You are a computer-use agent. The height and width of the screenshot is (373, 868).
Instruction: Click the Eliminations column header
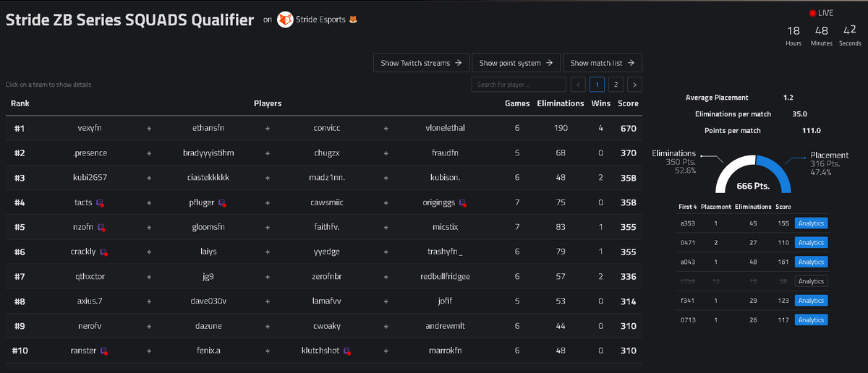[561, 103]
